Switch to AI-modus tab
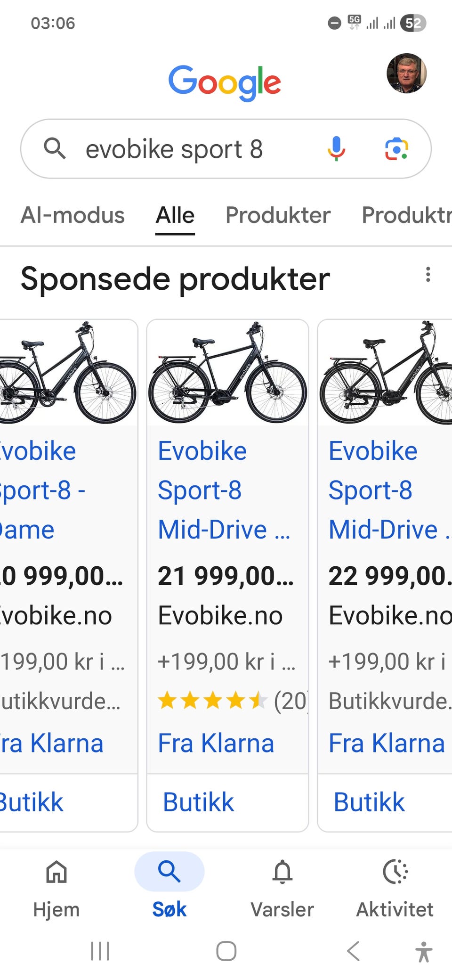The image size is (452, 980). coord(73,215)
